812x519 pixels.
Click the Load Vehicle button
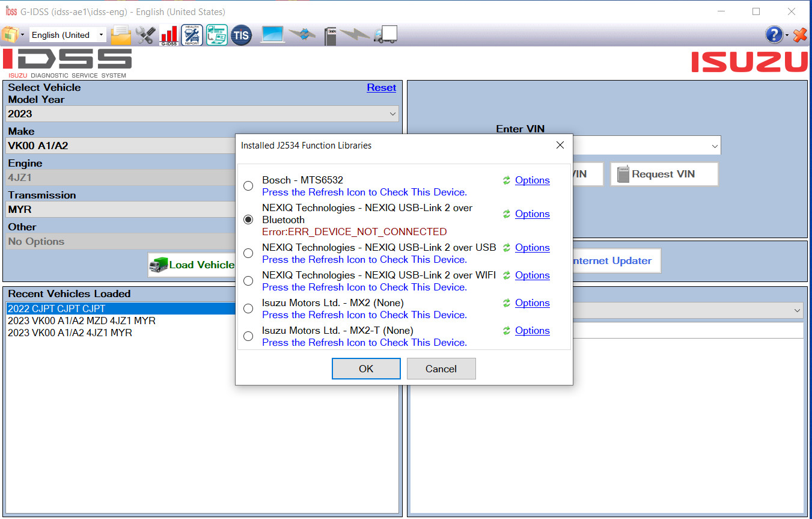[192, 265]
